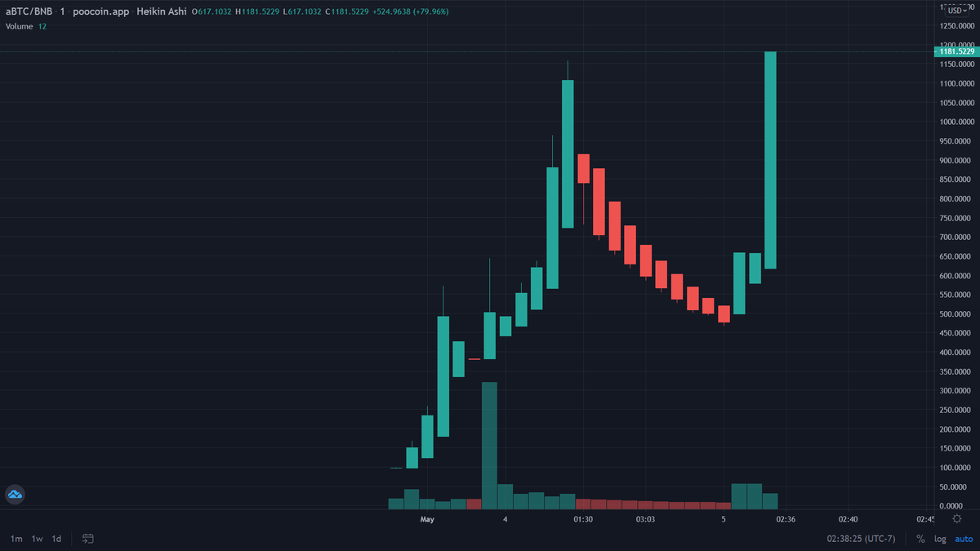Click the May time axis label
Viewport: 980px width, 551px height.
click(427, 519)
